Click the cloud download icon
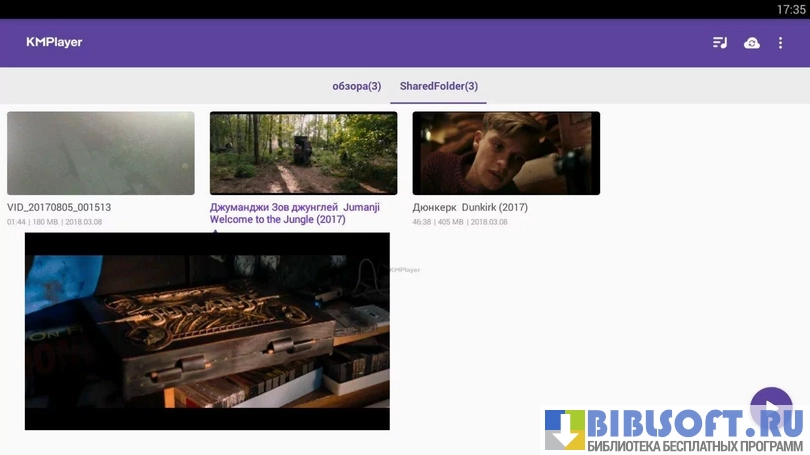 click(752, 43)
